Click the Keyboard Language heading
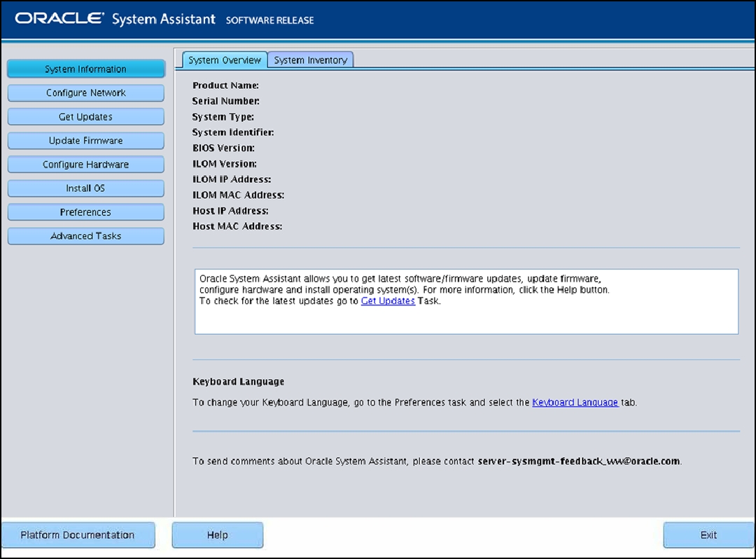Viewport: 756px width, 559px height. 238,382
